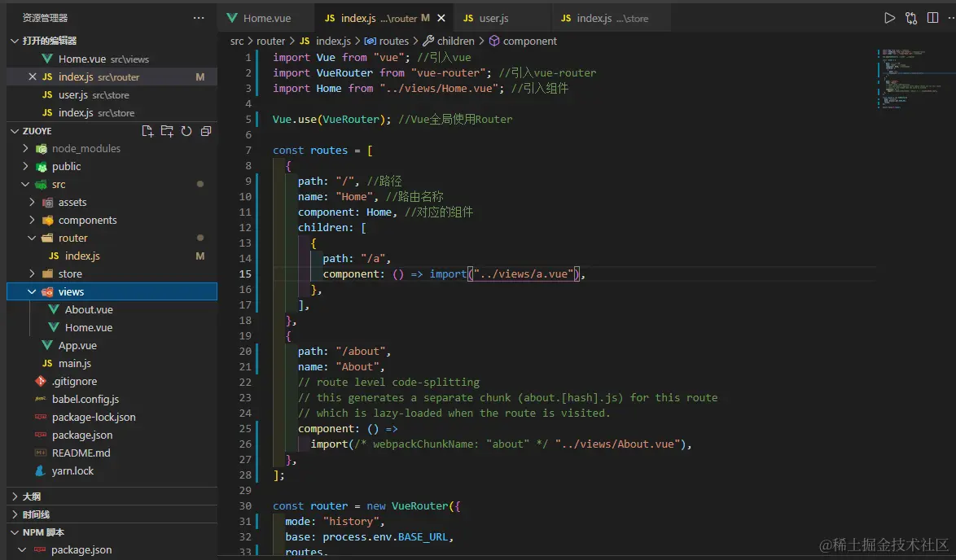
Task: Open About.vue in the file tree
Action: (x=89, y=310)
